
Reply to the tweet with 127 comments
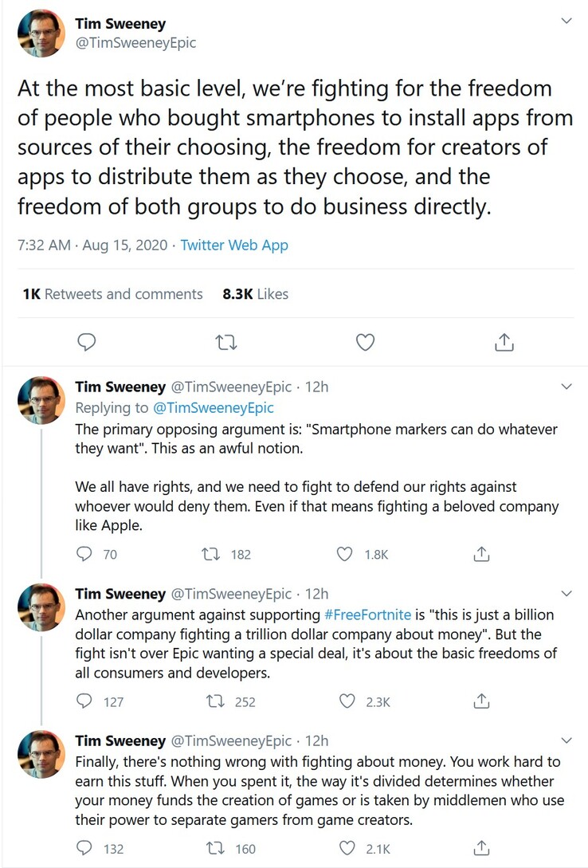pos(84,701)
